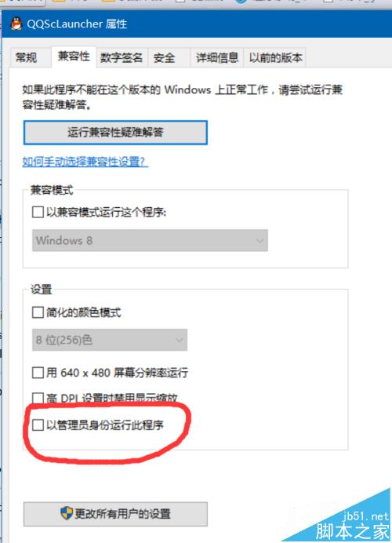Select the 兼容性 tab

point(74,56)
